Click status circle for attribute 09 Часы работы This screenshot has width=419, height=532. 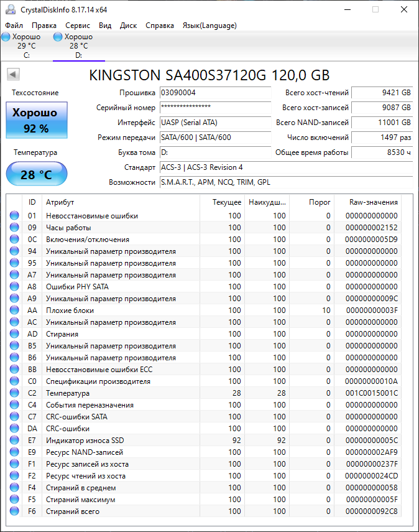coord(14,227)
